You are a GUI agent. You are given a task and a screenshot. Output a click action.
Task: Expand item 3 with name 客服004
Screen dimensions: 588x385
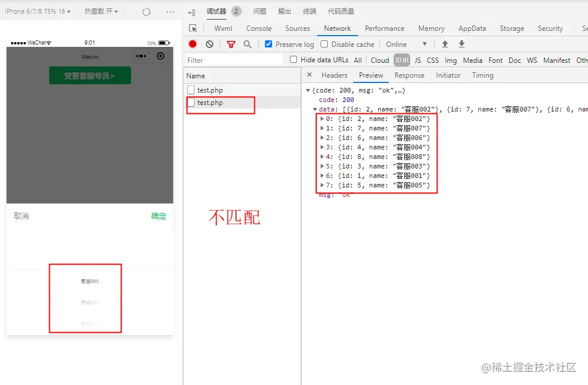[x=322, y=147]
